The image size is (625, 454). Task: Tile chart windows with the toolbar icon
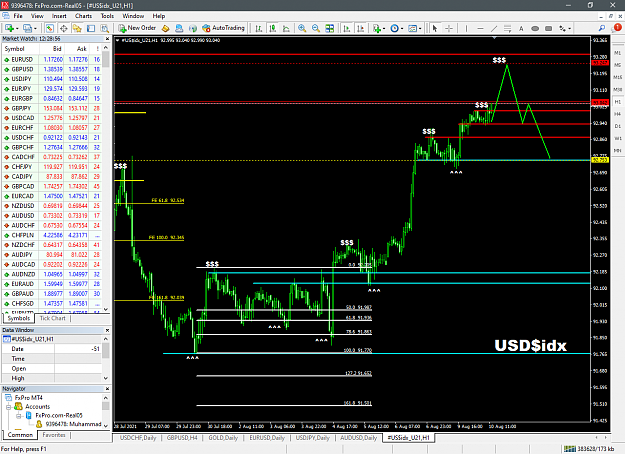330,28
